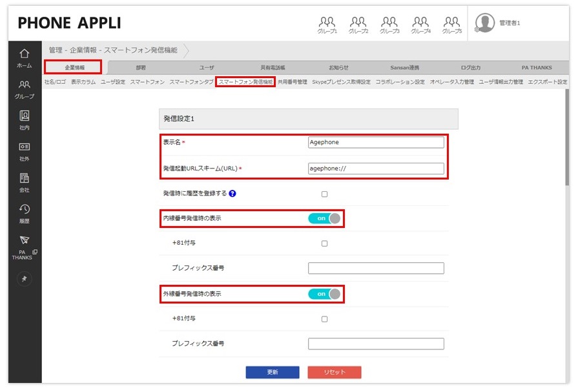Viewport: 578px width, 392px height.
Task: Click the help icon beside 発信時に履歴を登録する
Action: 232,193
